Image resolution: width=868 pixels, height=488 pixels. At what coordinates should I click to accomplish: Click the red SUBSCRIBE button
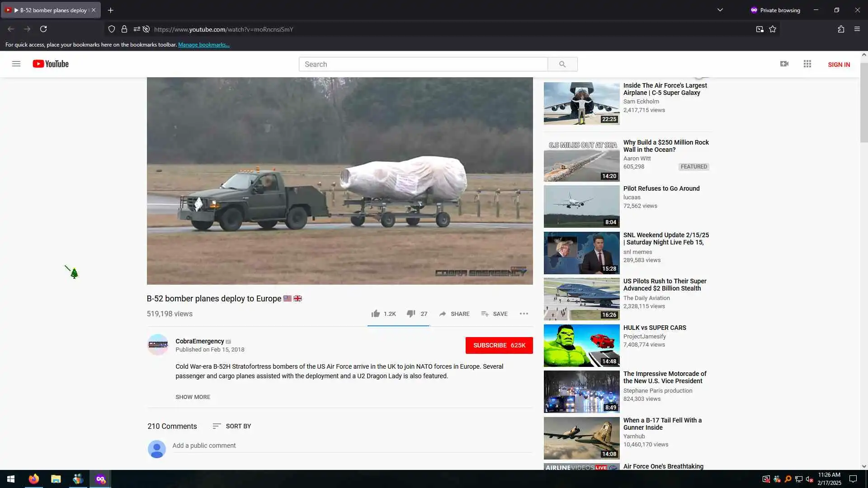pyautogui.click(x=499, y=345)
